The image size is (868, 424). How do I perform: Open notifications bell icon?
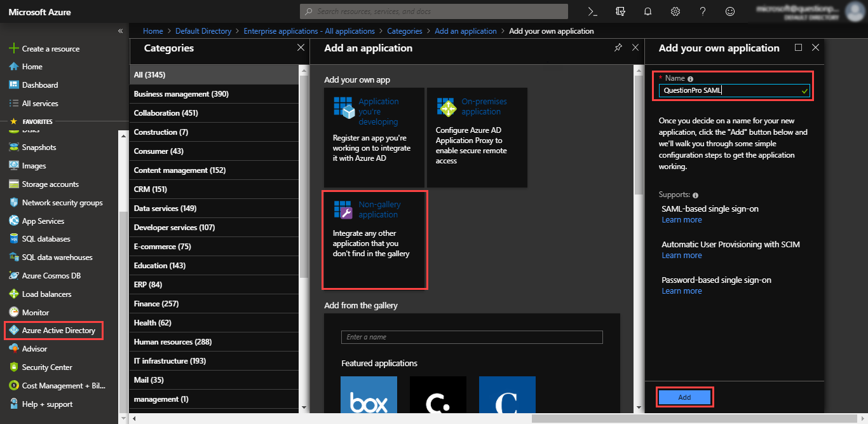point(648,11)
